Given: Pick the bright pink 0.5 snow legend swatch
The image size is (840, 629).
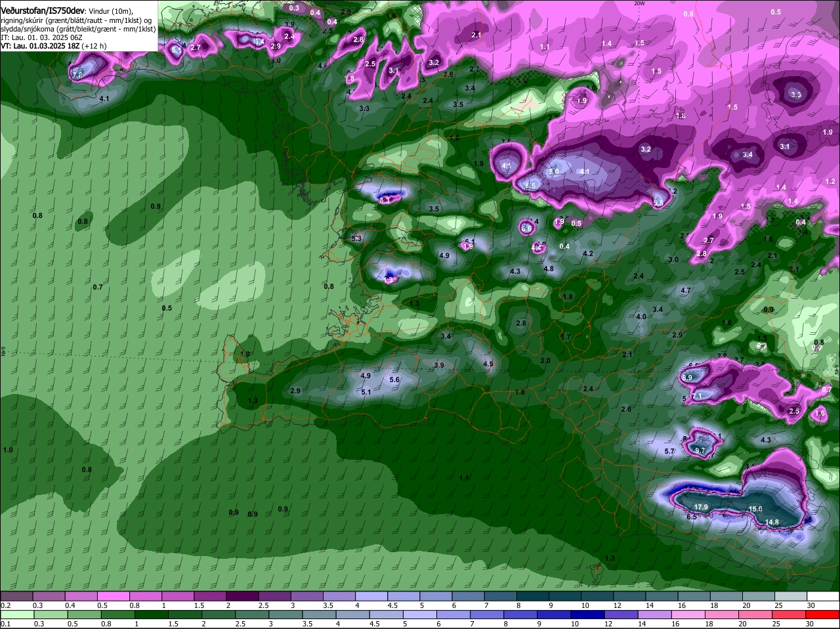Looking at the screenshot, I should click(114, 596).
